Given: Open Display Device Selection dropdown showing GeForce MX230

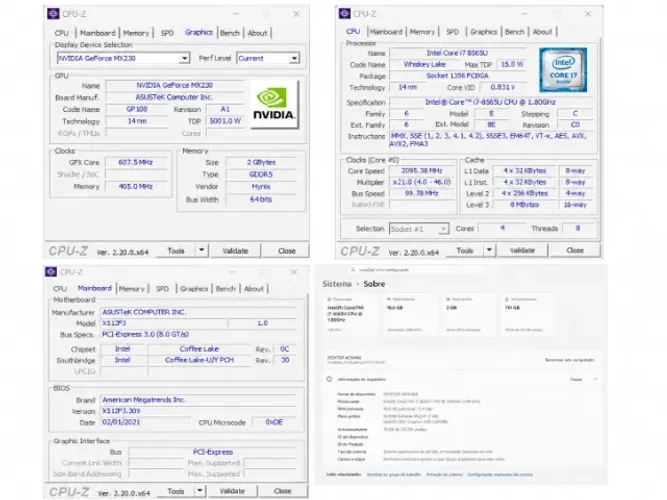Looking at the screenshot, I should (123, 58).
